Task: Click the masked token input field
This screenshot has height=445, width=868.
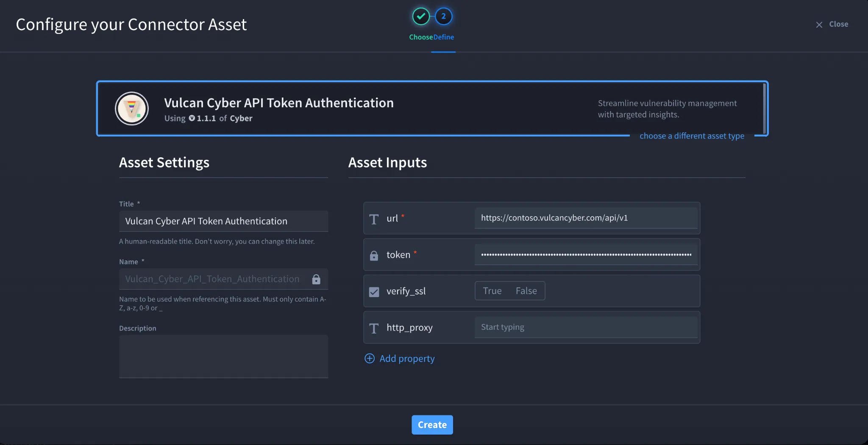Action: 586,254
